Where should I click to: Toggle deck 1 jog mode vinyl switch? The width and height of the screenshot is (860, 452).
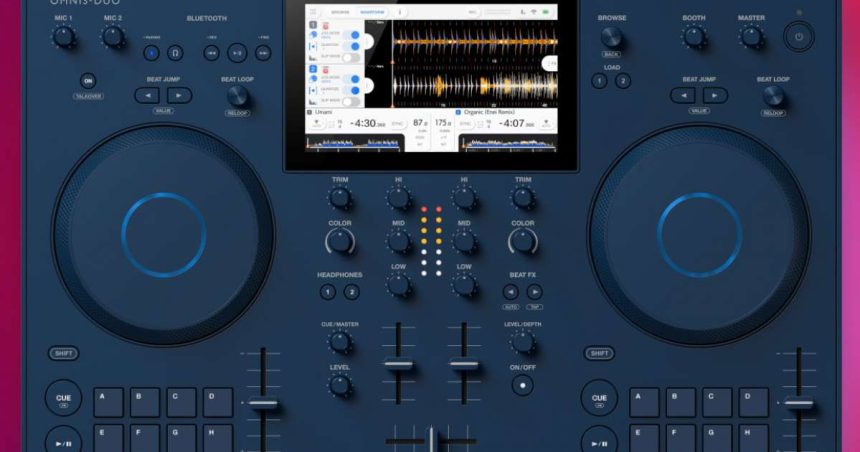pyautogui.click(x=351, y=35)
